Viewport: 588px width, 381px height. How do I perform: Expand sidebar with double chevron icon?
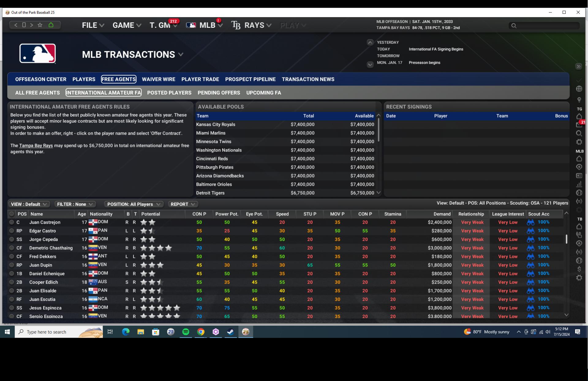(x=578, y=66)
